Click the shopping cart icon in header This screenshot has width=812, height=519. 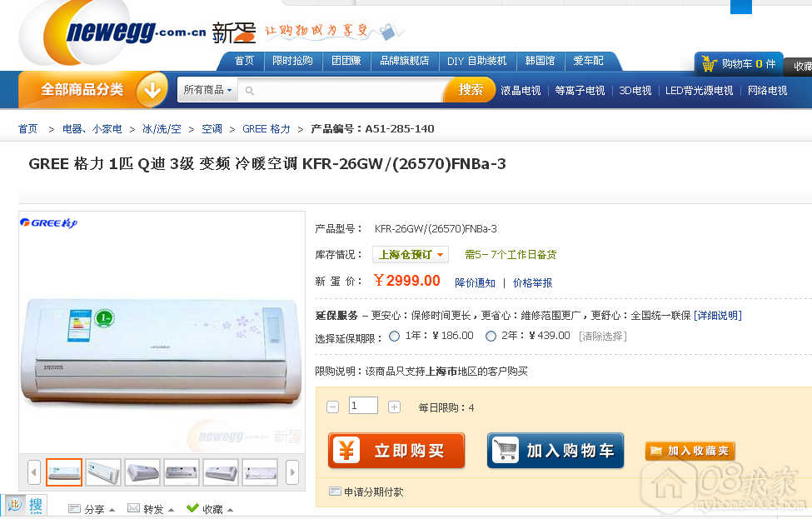(709, 64)
